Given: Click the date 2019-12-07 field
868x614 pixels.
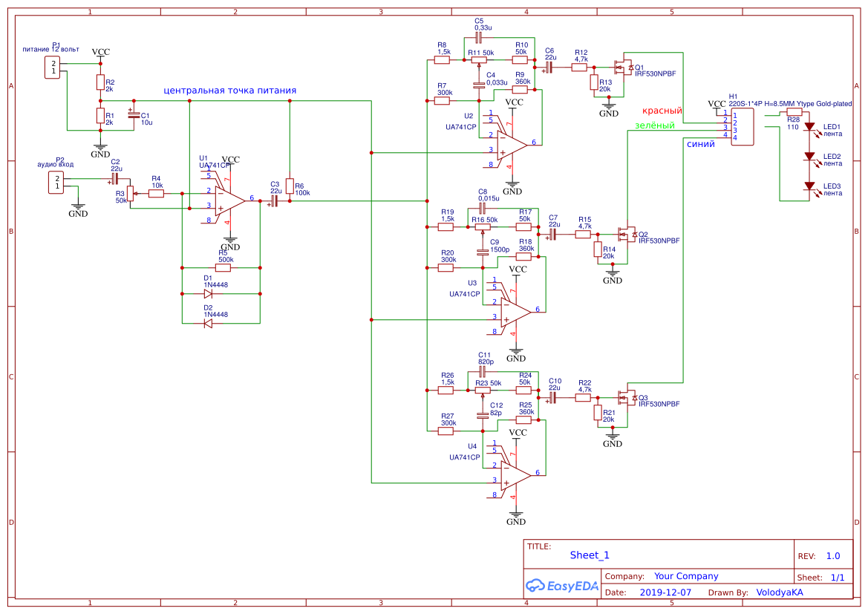Looking at the screenshot, I should point(665,592).
